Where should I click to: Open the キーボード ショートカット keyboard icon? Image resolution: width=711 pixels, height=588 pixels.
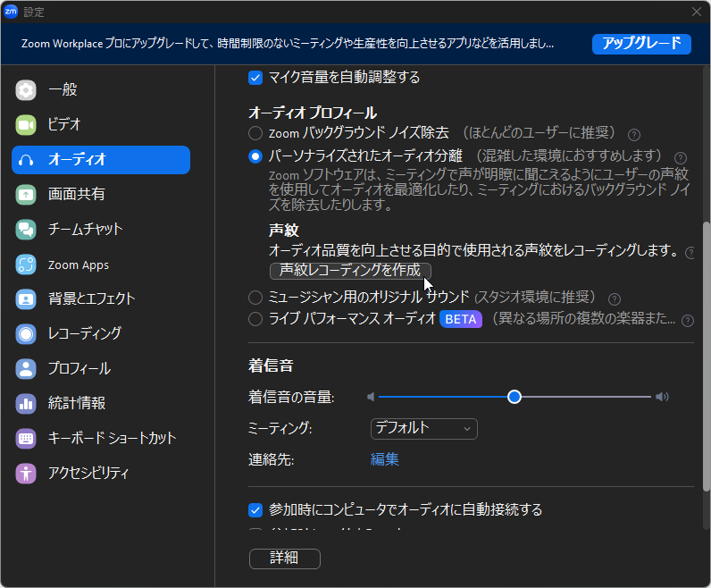(26, 438)
